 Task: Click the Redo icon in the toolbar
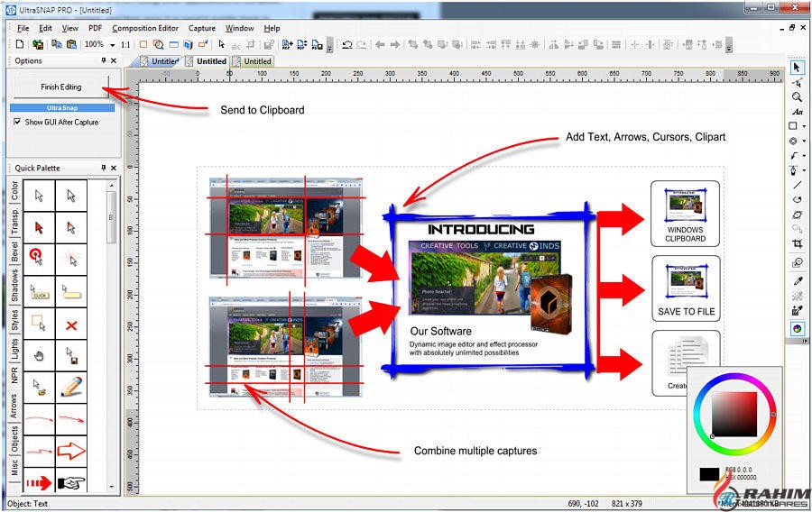(361, 45)
